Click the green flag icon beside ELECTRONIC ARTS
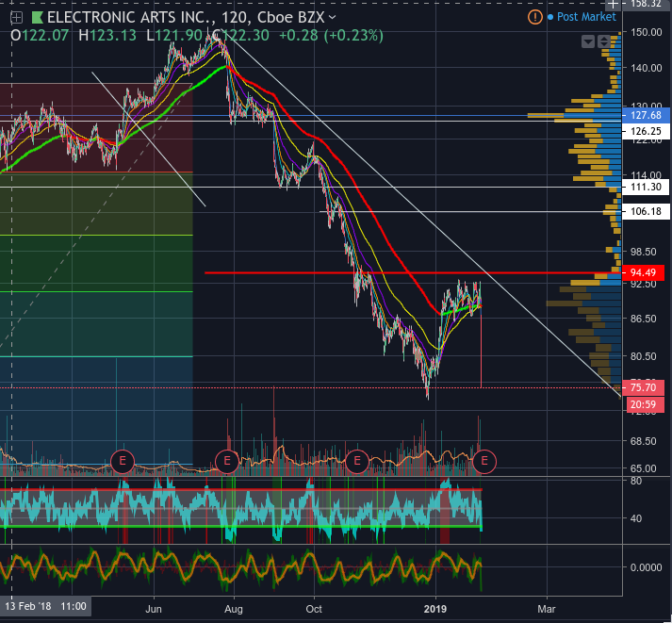The width and height of the screenshot is (672, 623). pyautogui.click(x=38, y=18)
